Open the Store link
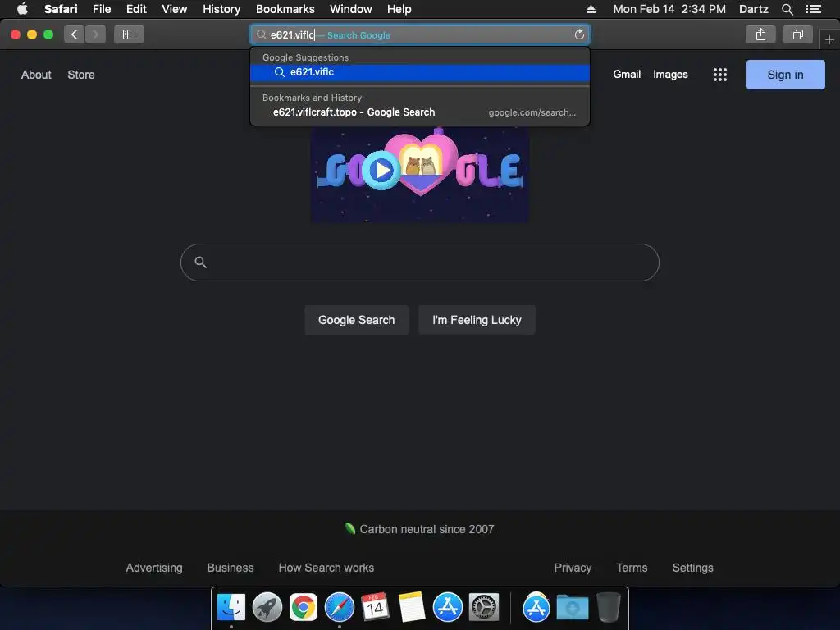 81,75
